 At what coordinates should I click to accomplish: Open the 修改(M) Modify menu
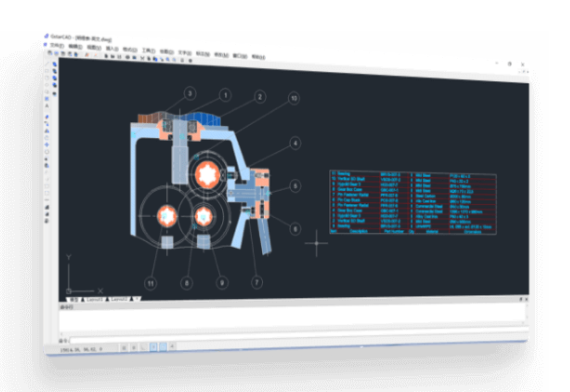[222, 55]
